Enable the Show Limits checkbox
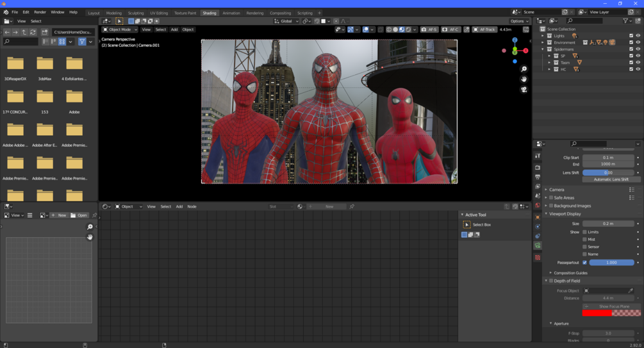 [x=584, y=232]
